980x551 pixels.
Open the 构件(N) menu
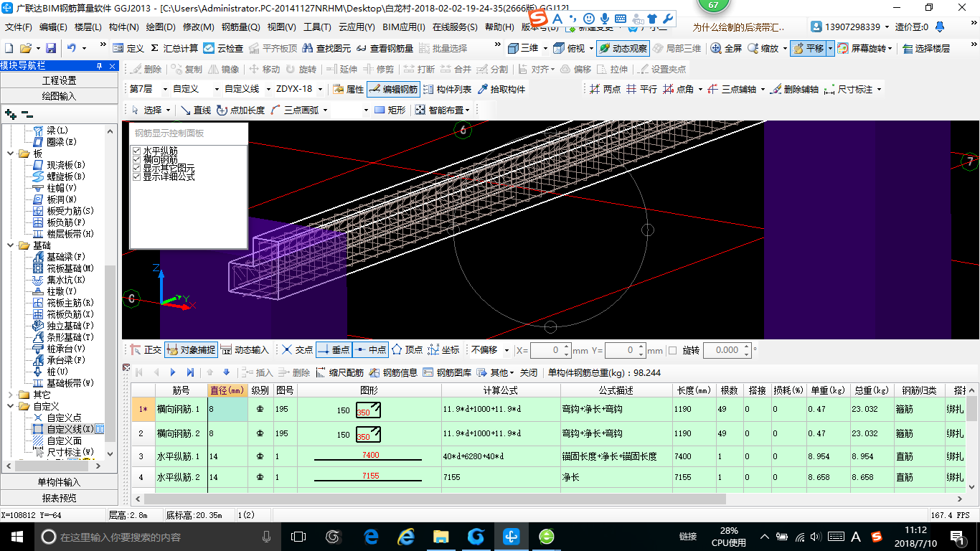123,27
